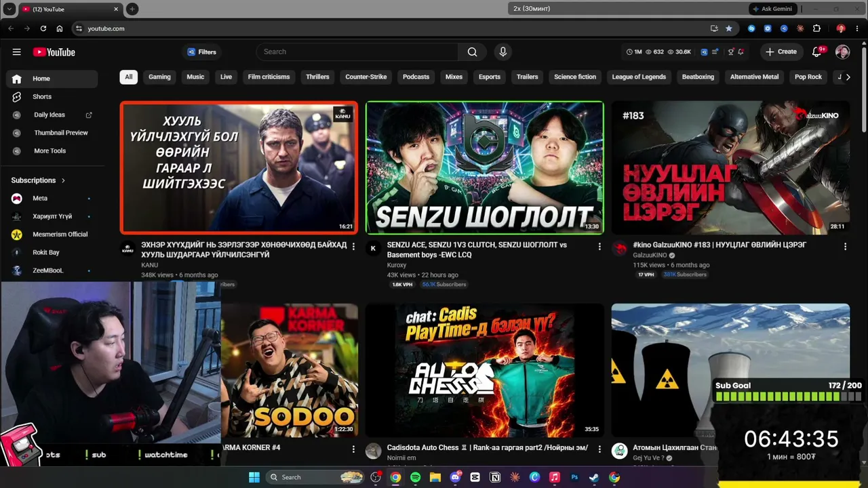Click the YouTube logo
Screen dimensions: 868x488
[x=54, y=52]
